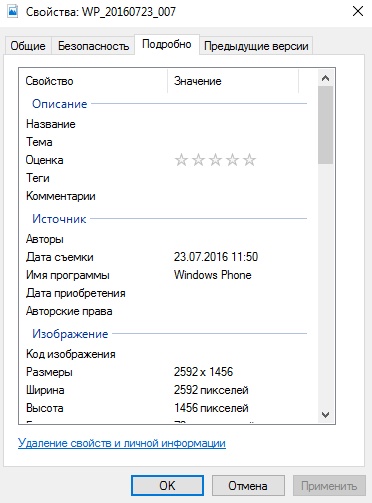Click the Изображение section header
The width and height of the screenshot is (372, 503).
tap(70, 334)
